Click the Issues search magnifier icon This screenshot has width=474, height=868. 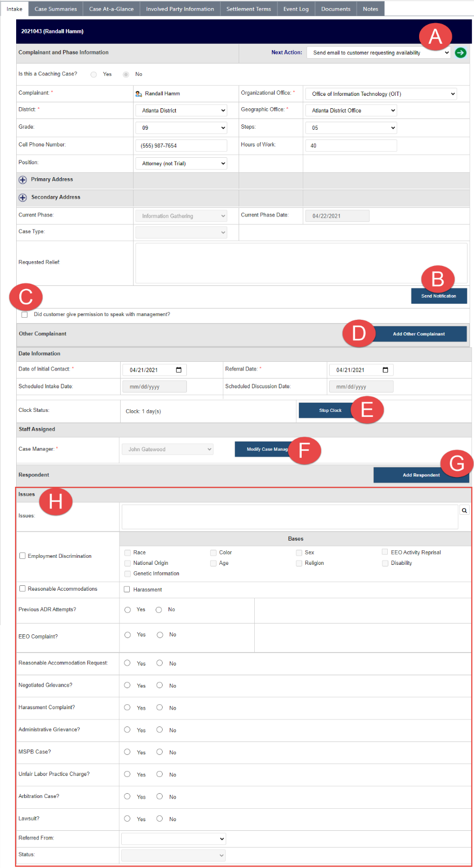coord(464,510)
